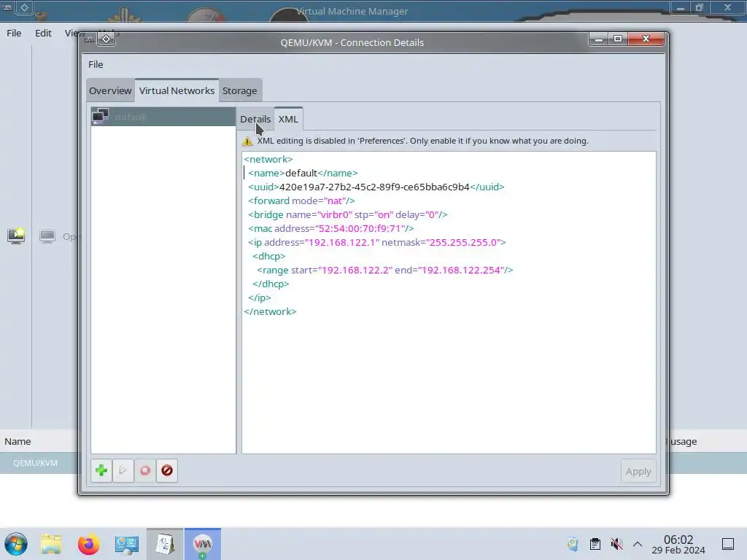Image resolution: width=747 pixels, height=560 pixels.
Task: Select the XML sub-tab
Action: [x=288, y=119]
